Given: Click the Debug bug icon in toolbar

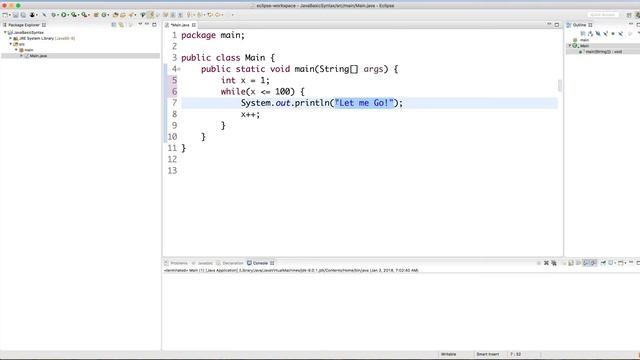Looking at the screenshot, I should point(53,15).
